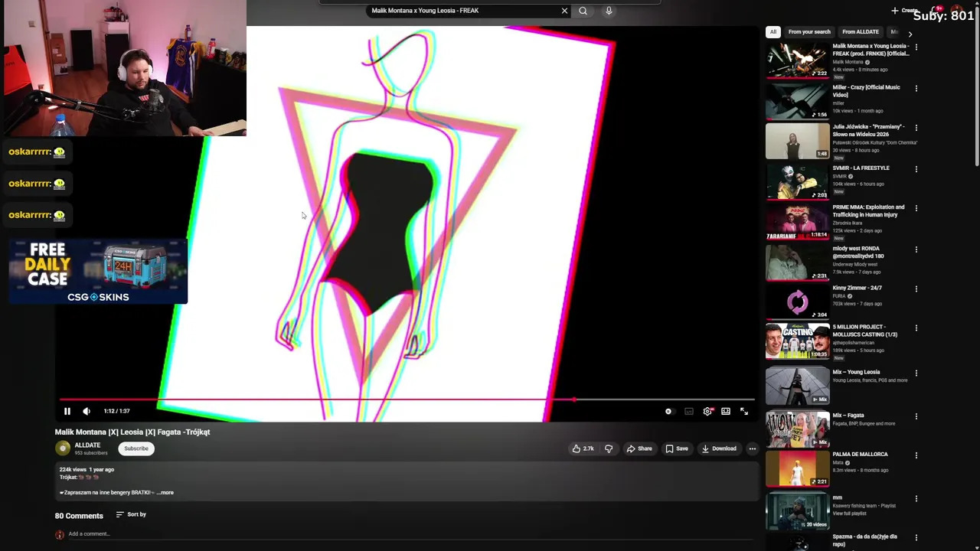Subscribe to the ALLDATE channel
Screen dimensions: 980x551
136,448
